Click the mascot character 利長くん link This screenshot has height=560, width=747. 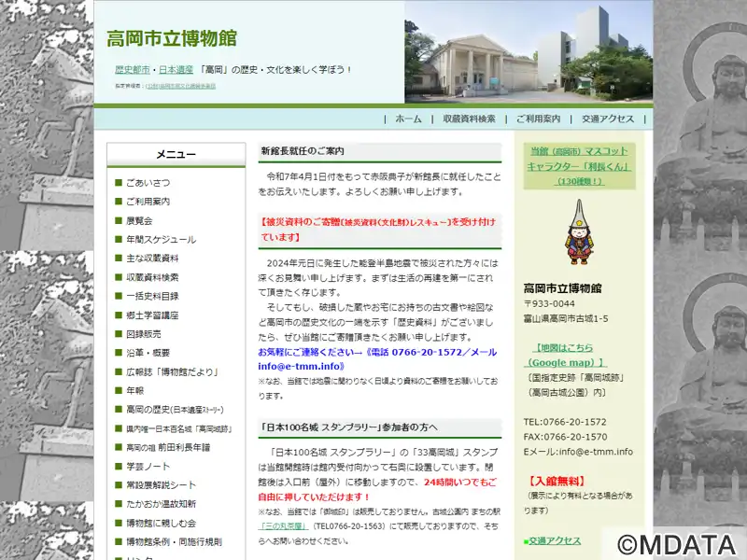point(579,166)
